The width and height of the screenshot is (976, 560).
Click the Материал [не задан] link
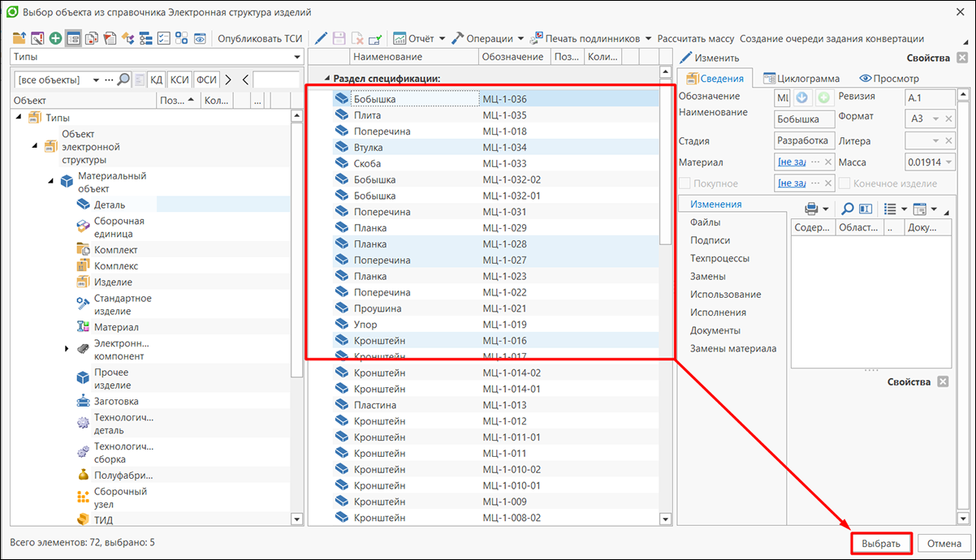tap(792, 162)
